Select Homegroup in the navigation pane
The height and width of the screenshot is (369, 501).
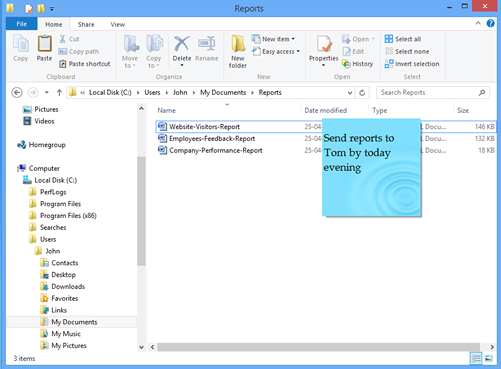(41, 145)
